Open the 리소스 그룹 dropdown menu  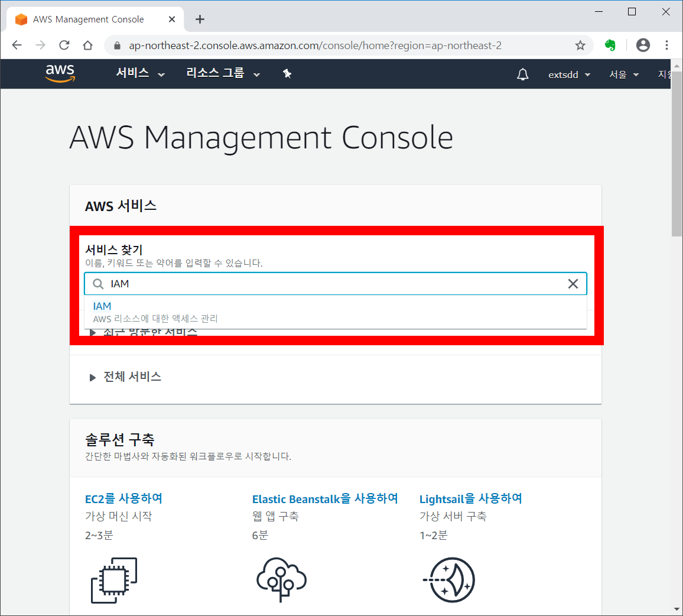223,73
